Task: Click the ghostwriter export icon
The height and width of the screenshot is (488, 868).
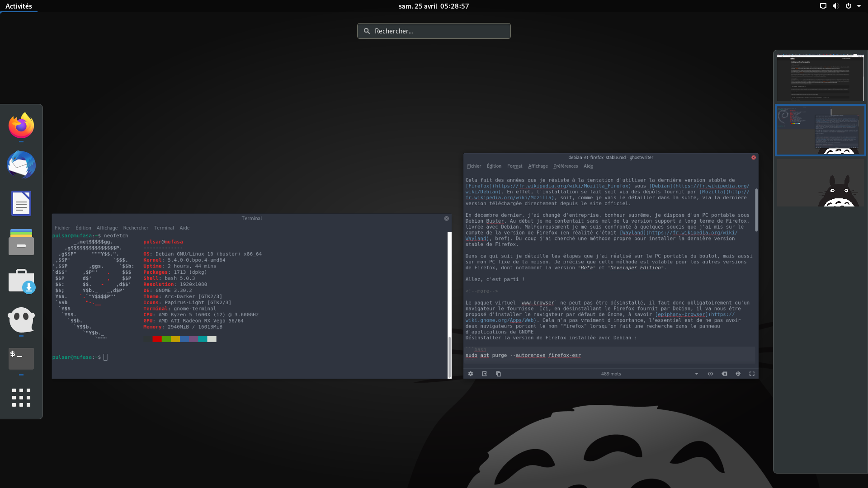Action: click(x=485, y=374)
